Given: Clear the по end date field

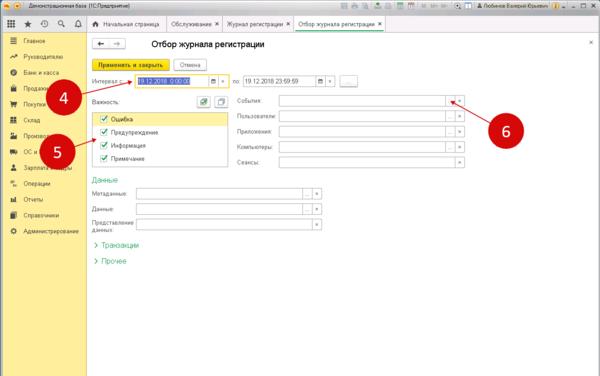Looking at the screenshot, I should [330, 81].
